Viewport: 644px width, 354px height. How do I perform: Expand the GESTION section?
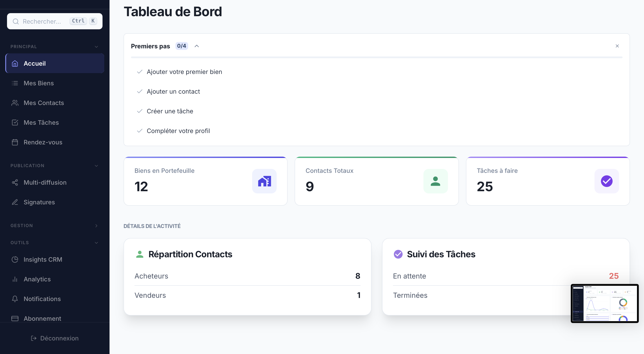click(97, 226)
